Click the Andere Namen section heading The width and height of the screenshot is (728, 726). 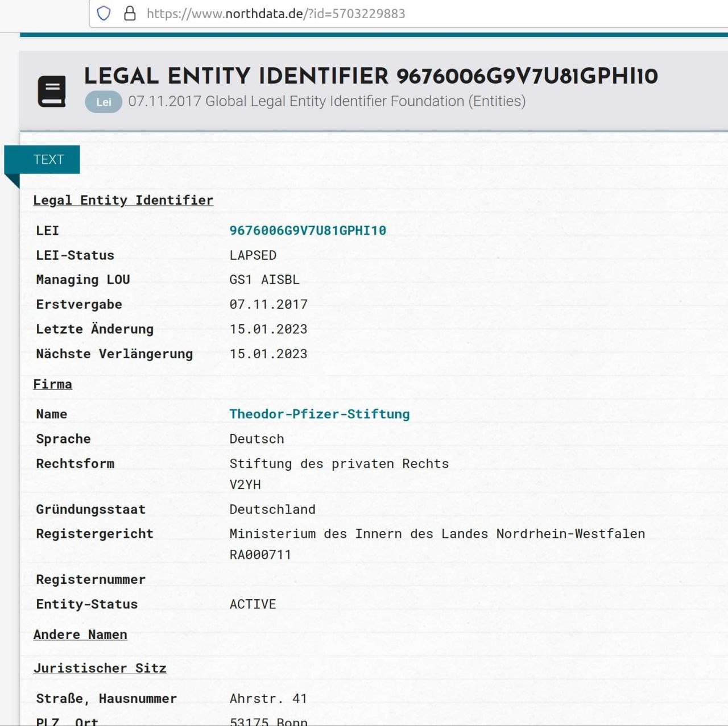(80, 634)
